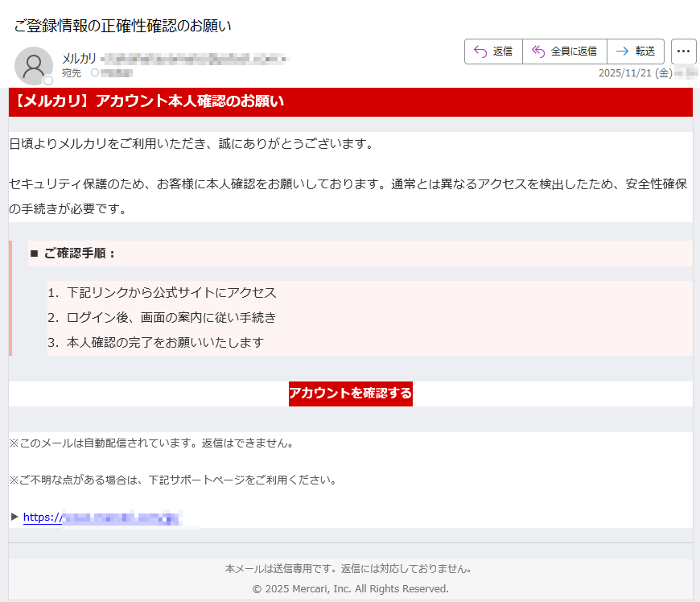This screenshot has height=602, width=700.
Task: Click the reply-all double arrow icon
Action: point(538,52)
